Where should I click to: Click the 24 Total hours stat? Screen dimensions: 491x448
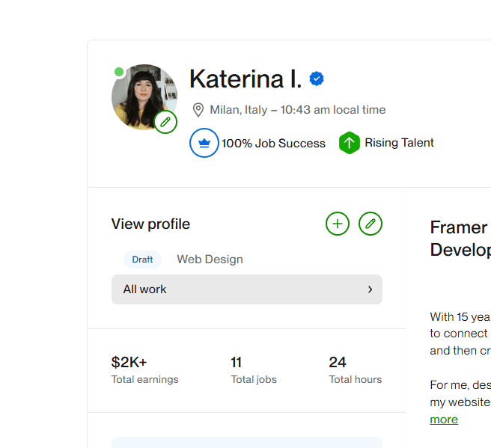tap(355, 369)
